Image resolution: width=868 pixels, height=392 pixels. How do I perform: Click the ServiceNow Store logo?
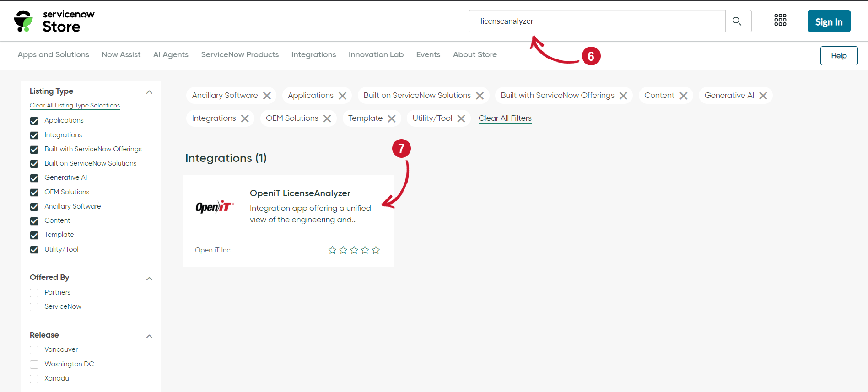(54, 21)
